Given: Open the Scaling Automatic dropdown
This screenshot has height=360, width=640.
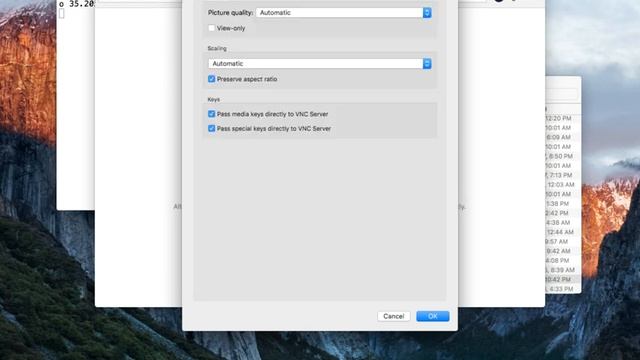Looking at the screenshot, I should [320, 64].
